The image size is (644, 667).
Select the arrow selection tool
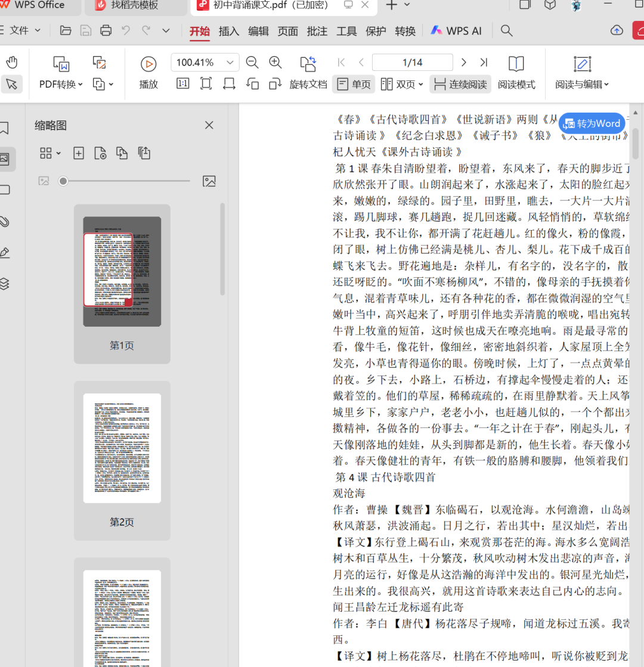(x=11, y=84)
